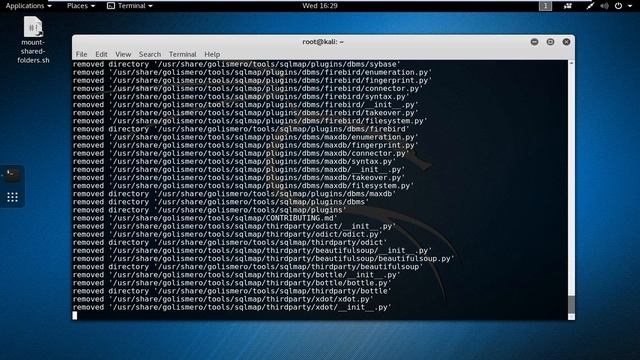The height and width of the screenshot is (360, 640).
Task: Click the line ending 'sqlmap/plugins'
Action: (210, 210)
